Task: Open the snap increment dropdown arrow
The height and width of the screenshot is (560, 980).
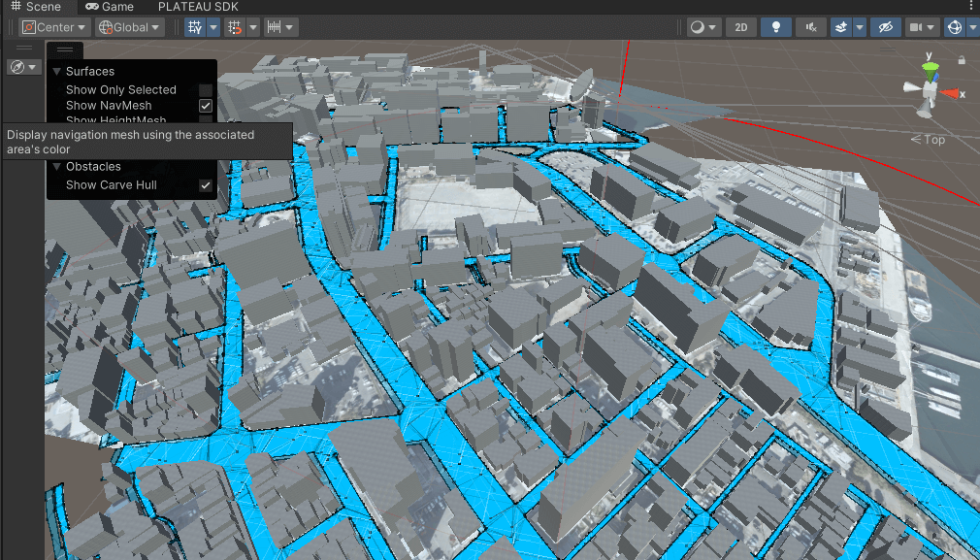Action: (x=291, y=27)
